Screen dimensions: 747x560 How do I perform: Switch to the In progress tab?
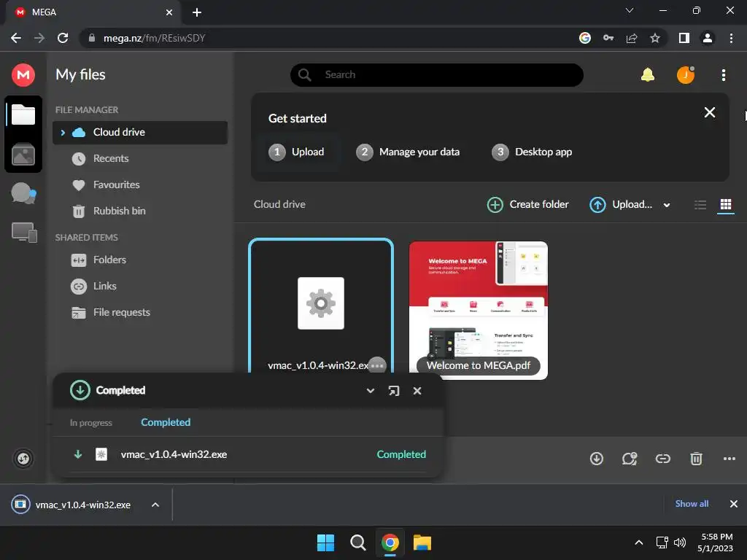click(x=91, y=423)
